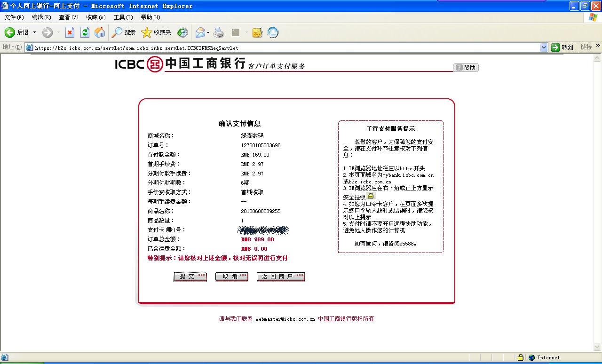Viewport: 602px width, 364px height.
Task: Click the 中国工商银行版权所有 footer text
Action: pyautogui.click(x=346, y=319)
